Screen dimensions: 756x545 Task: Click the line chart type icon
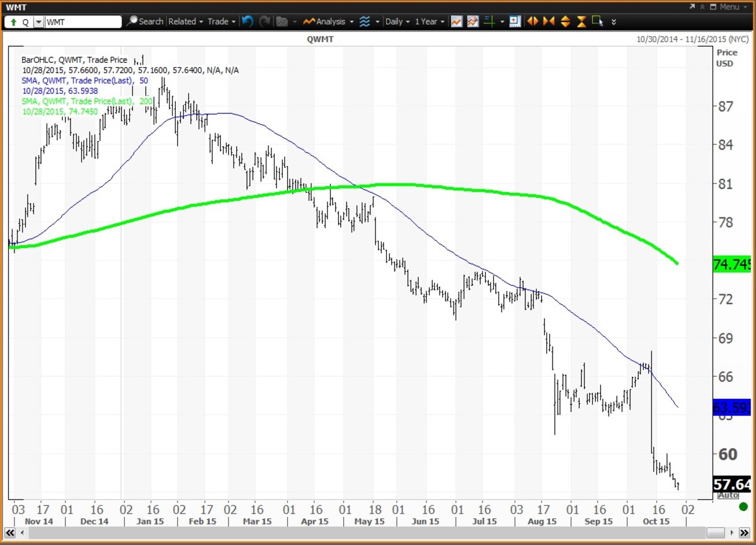(456, 21)
